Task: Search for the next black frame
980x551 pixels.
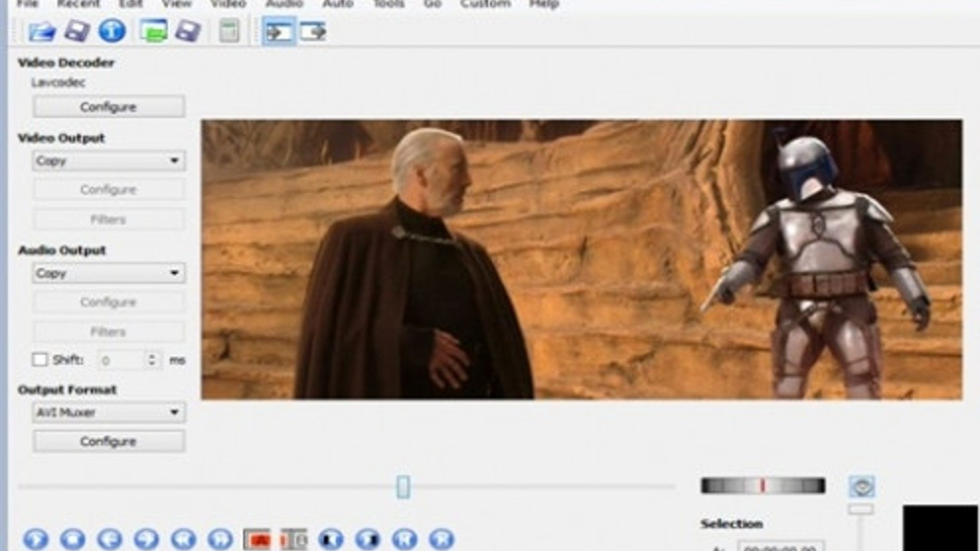Action: 367,539
